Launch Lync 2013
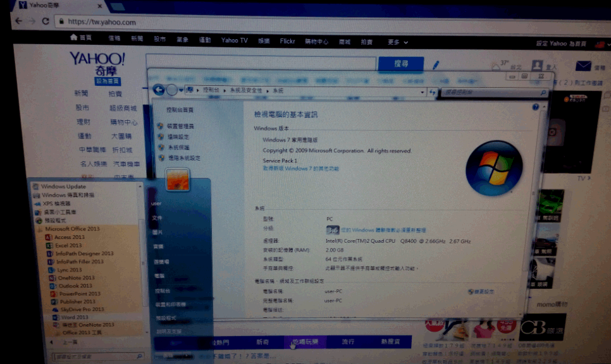 pyautogui.click(x=65, y=270)
